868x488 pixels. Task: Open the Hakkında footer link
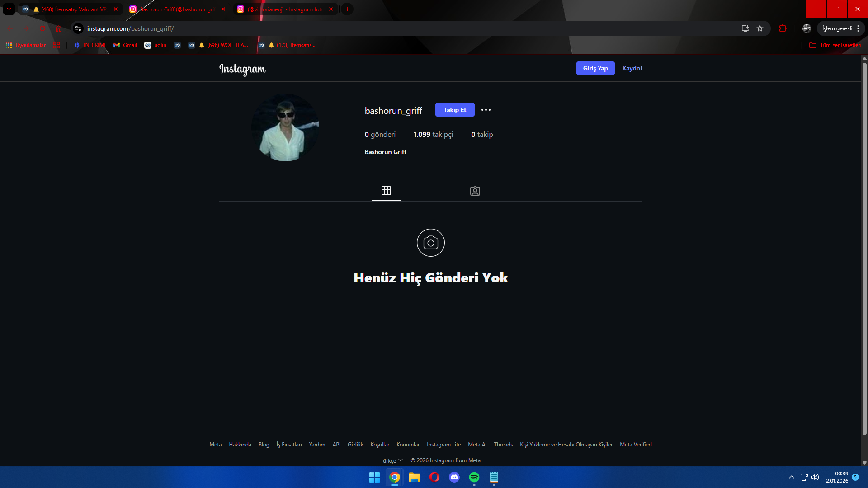tap(240, 445)
